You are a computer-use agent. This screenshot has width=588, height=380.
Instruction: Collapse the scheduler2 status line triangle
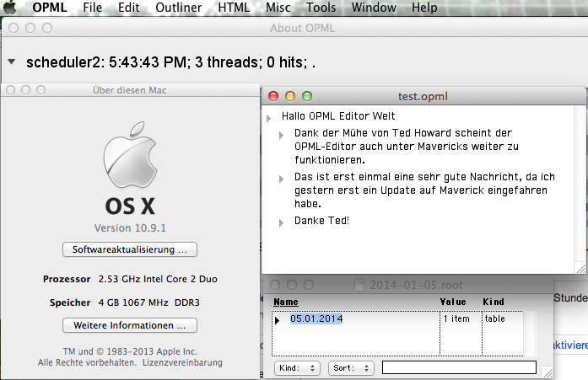(12, 62)
